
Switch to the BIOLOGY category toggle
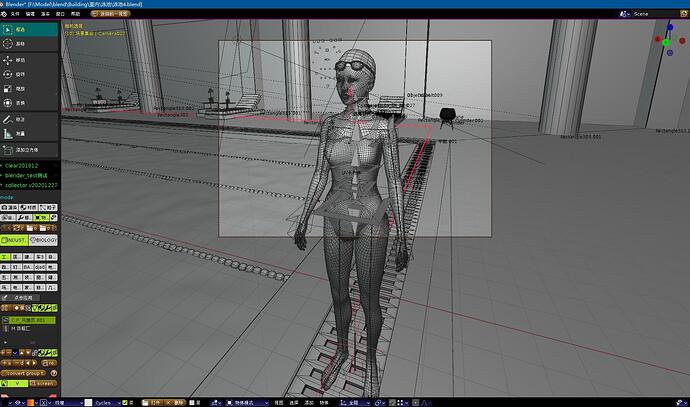pyautogui.click(x=43, y=240)
